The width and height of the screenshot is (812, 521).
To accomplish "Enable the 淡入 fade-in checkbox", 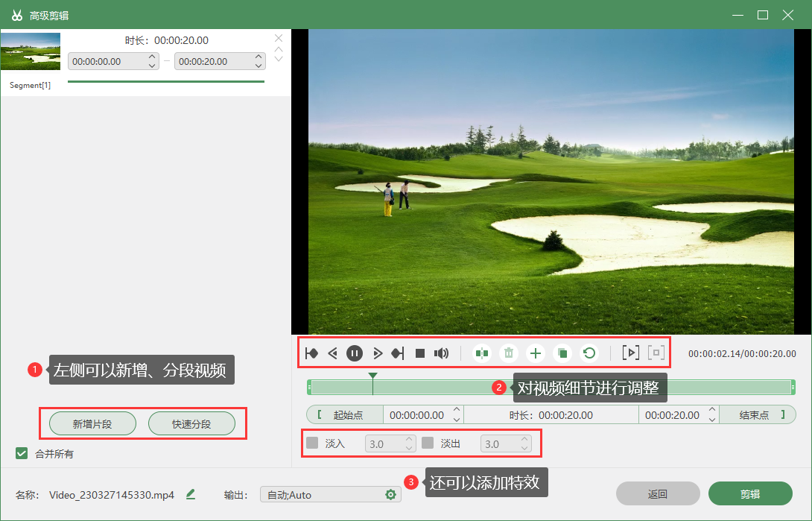I will click(x=312, y=443).
